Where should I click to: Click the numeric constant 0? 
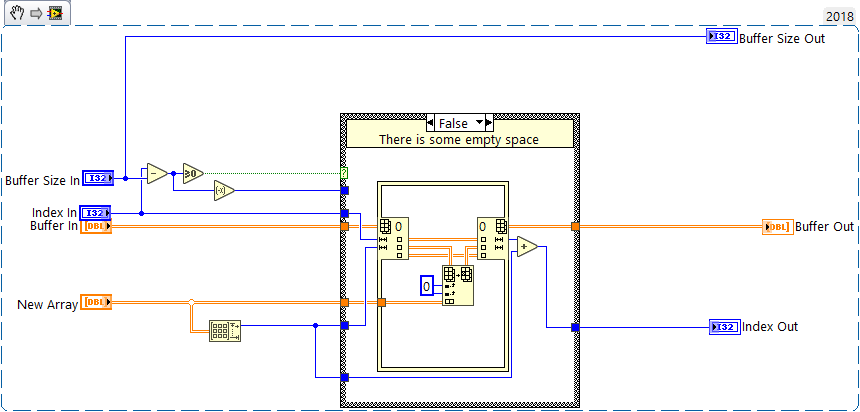pyautogui.click(x=427, y=285)
